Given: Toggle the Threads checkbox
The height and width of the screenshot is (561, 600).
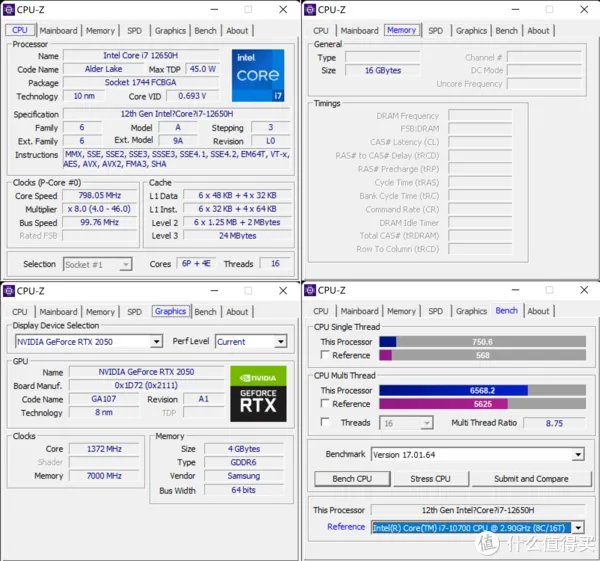Looking at the screenshot, I should (x=325, y=422).
